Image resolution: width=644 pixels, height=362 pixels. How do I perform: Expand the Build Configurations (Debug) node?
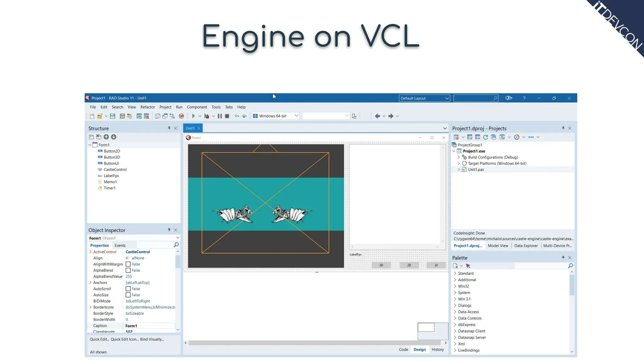459,157
